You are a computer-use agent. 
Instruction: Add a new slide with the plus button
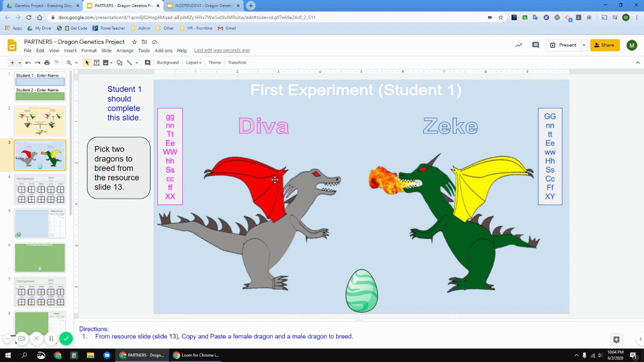(x=12, y=62)
